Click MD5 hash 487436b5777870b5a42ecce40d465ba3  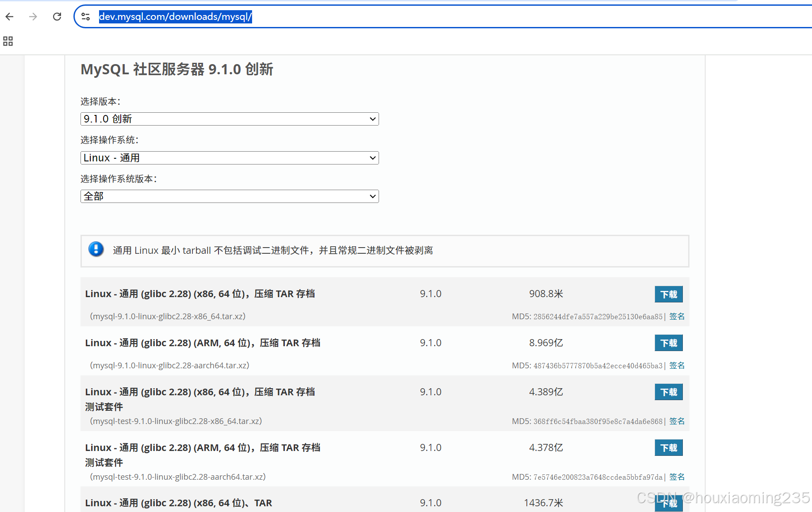(x=598, y=366)
